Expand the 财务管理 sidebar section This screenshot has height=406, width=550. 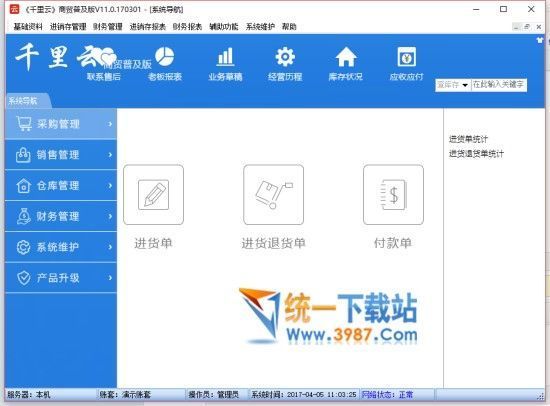tap(61, 216)
